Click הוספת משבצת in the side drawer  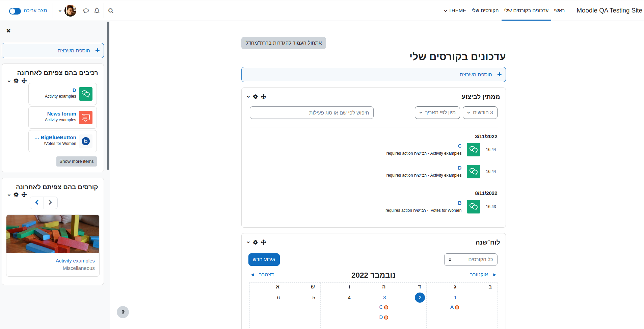click(x=53, y=51)
